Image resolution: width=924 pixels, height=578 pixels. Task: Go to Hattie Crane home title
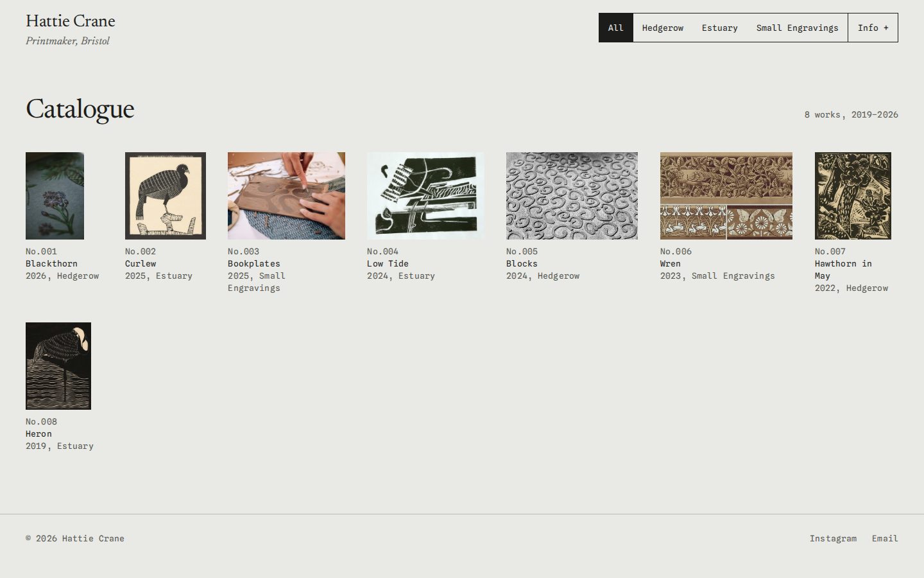pyautogui.click(x=71, y=21)
